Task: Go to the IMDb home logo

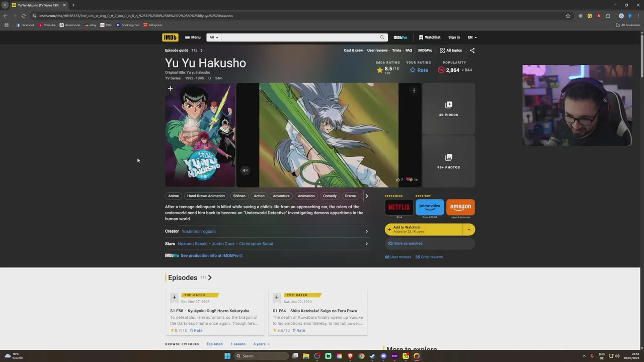Action: click(x=170, y=37)
